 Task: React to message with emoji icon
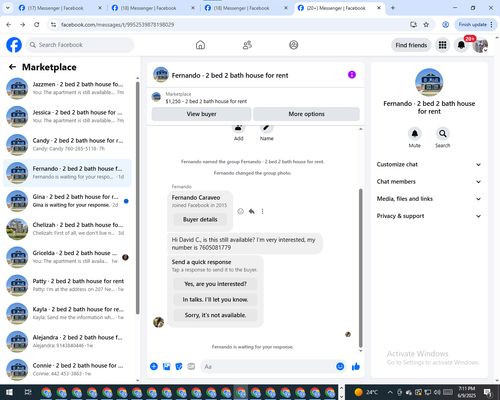tap(240, 211)
